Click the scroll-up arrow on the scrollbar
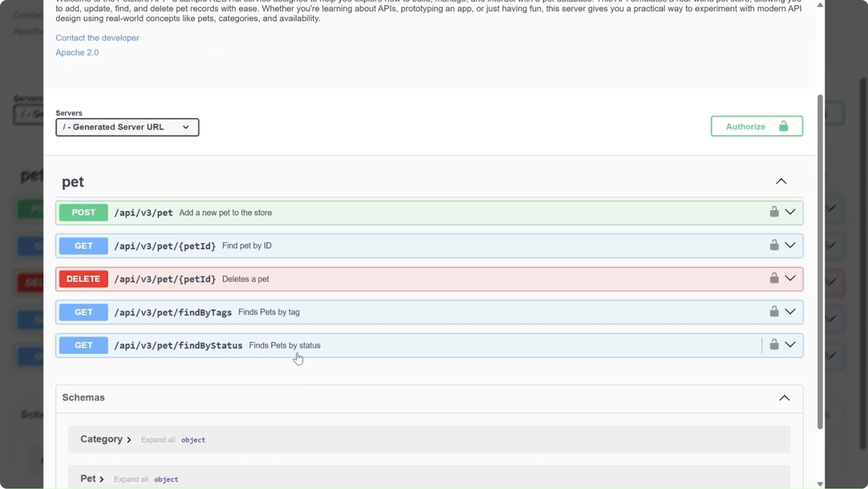 click(820, 5)
